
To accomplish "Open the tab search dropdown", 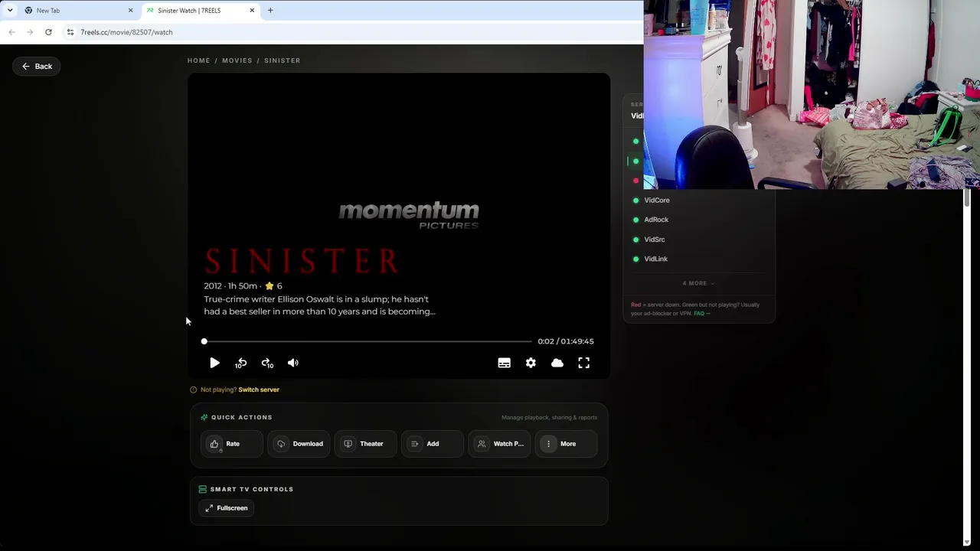I will [10, 11].
